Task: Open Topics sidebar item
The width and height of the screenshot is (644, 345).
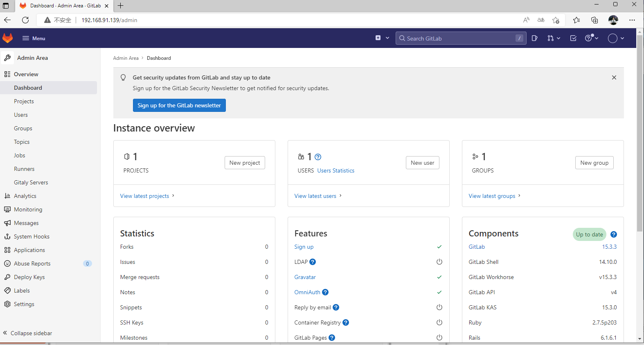Action: [22, 142]
